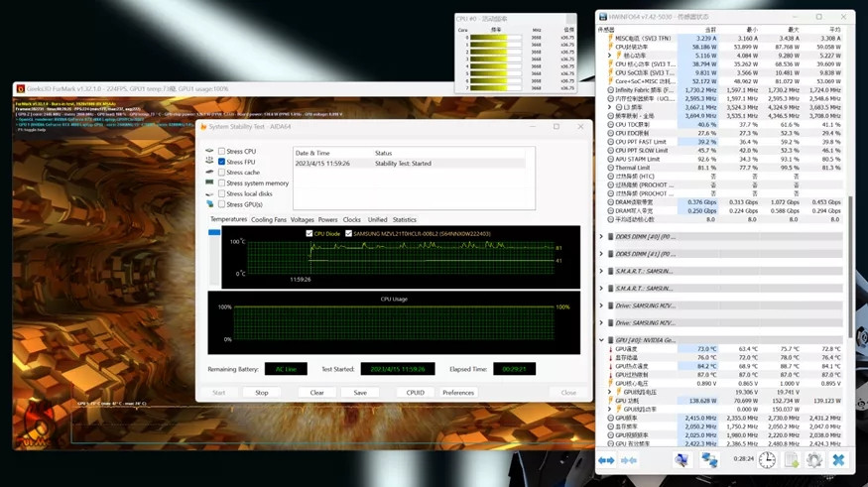Open HWiNFO settings gear icon
868x487 pixels.
(x=813, y=459)
